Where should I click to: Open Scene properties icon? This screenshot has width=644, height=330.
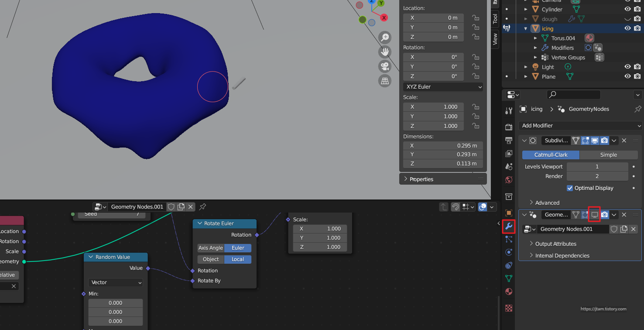(508, 166)
